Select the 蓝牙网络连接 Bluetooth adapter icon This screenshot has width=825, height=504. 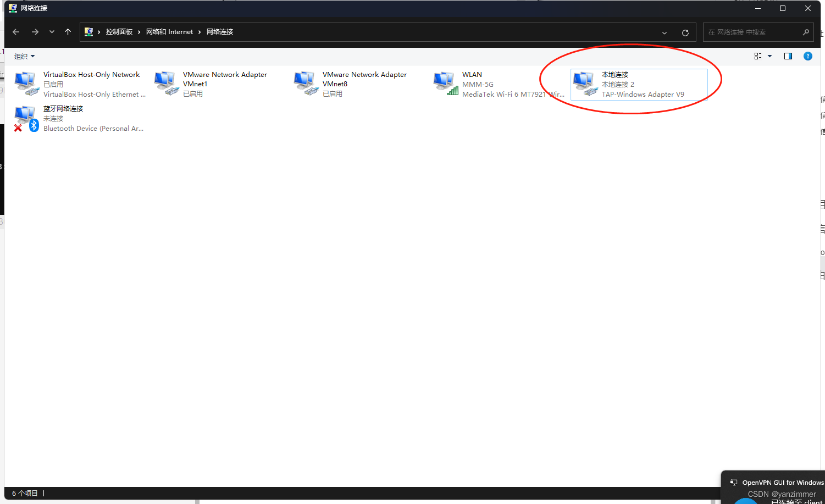coord(26,118)
